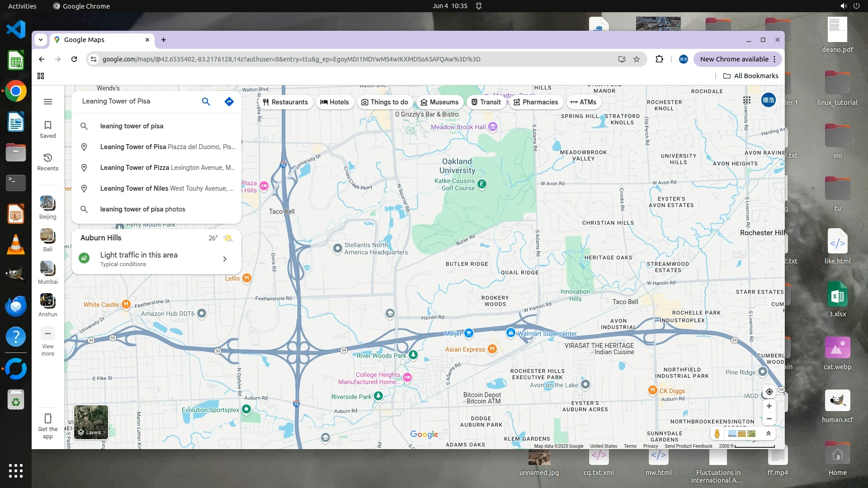Click the search magnifier icon

coord(206,102)
